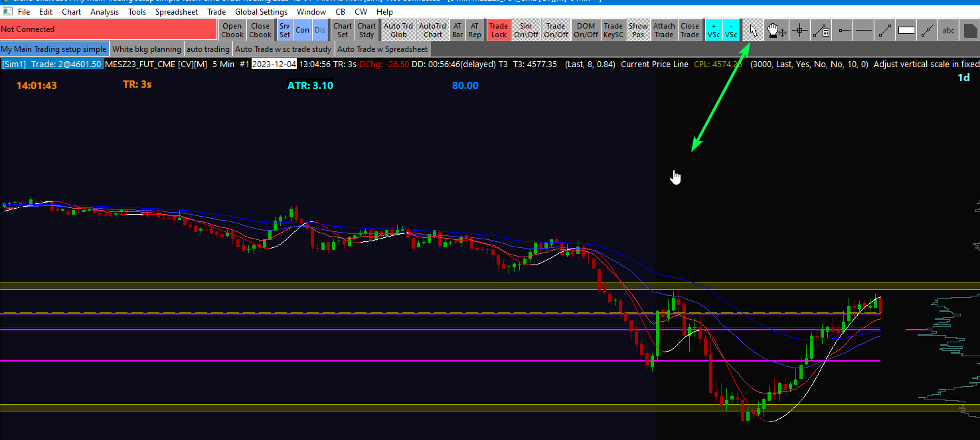Open the Analysis menu
Screen dimensions: 980x440
pos(105,11)
